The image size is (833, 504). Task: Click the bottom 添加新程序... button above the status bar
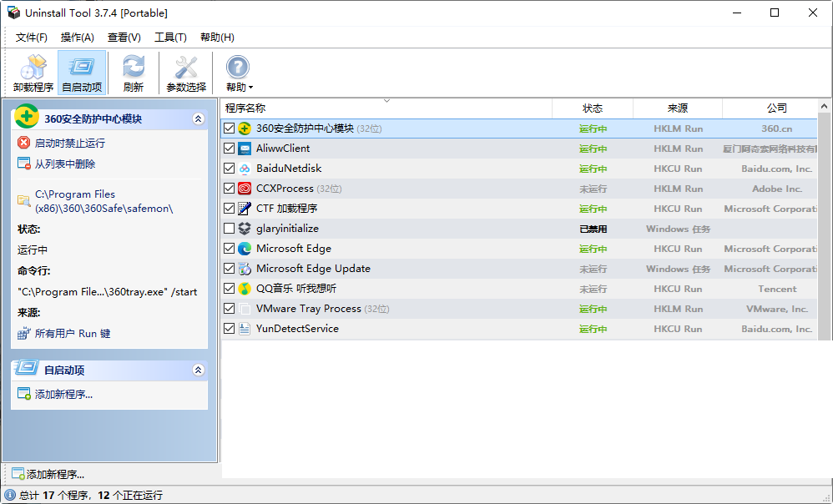coord(48,474)
